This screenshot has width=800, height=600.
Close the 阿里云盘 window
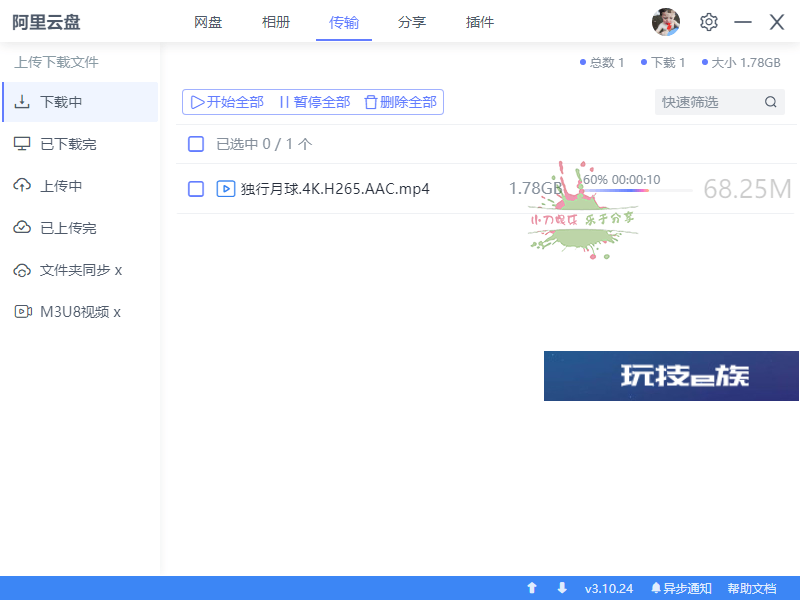pyautogui.click(x=777, y=22)
